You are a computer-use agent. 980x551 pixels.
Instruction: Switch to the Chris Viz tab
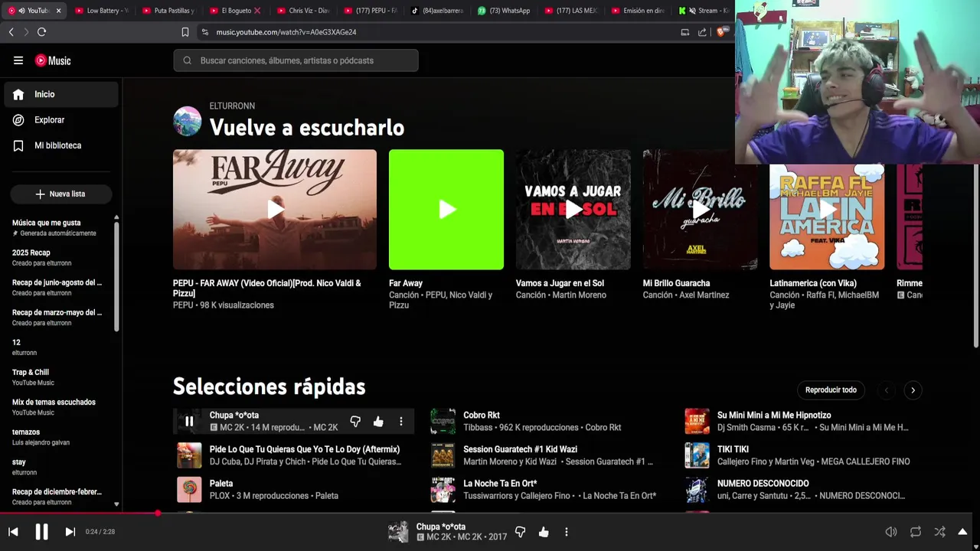tap(304, 11)
